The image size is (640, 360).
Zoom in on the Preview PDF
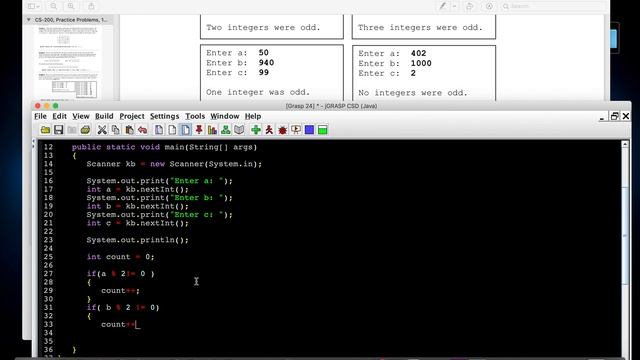71,6
